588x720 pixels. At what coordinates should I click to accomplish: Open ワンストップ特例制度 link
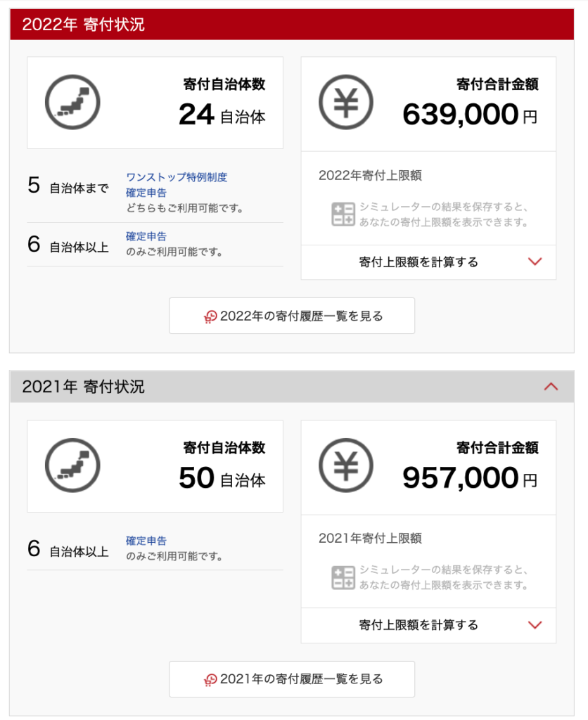(177, 177)
